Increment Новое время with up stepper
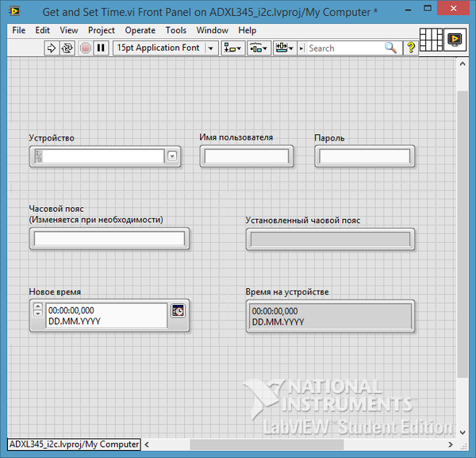 pyautogui.click(x=38, y=306)
